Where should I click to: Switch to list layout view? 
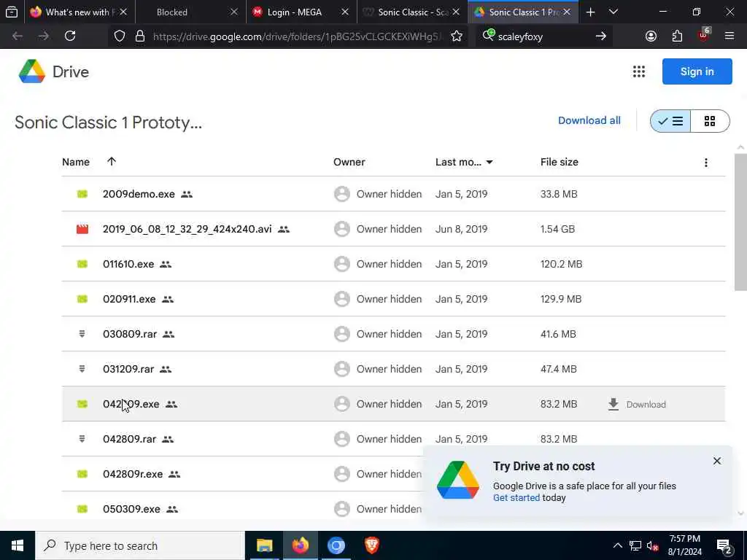670,121
